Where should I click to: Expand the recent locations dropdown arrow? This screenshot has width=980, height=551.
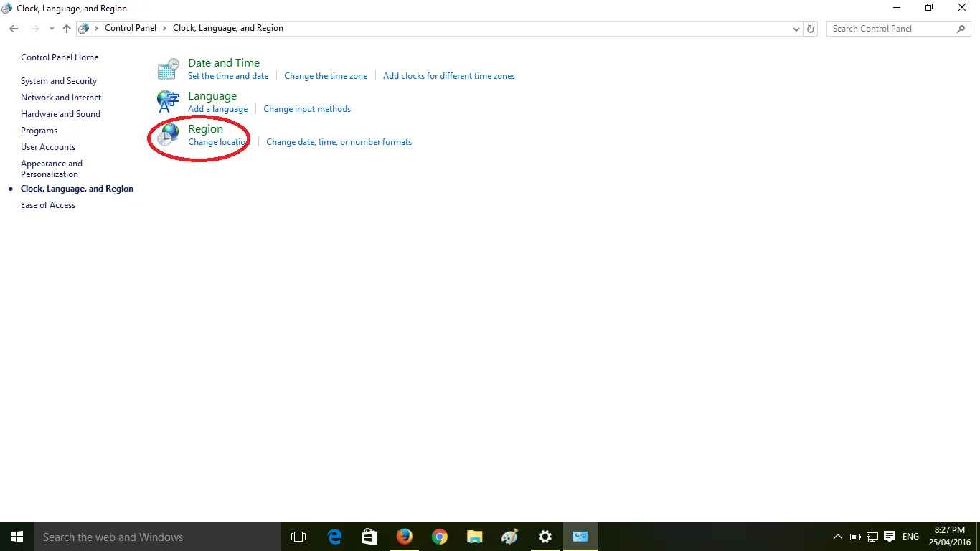coord(52,29)
